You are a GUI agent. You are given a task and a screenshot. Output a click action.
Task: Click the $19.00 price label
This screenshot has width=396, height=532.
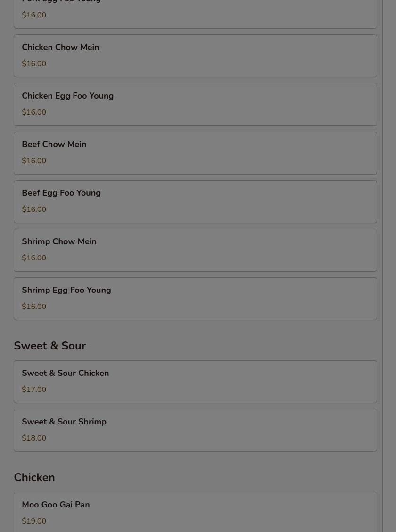(x=34, y=521)
